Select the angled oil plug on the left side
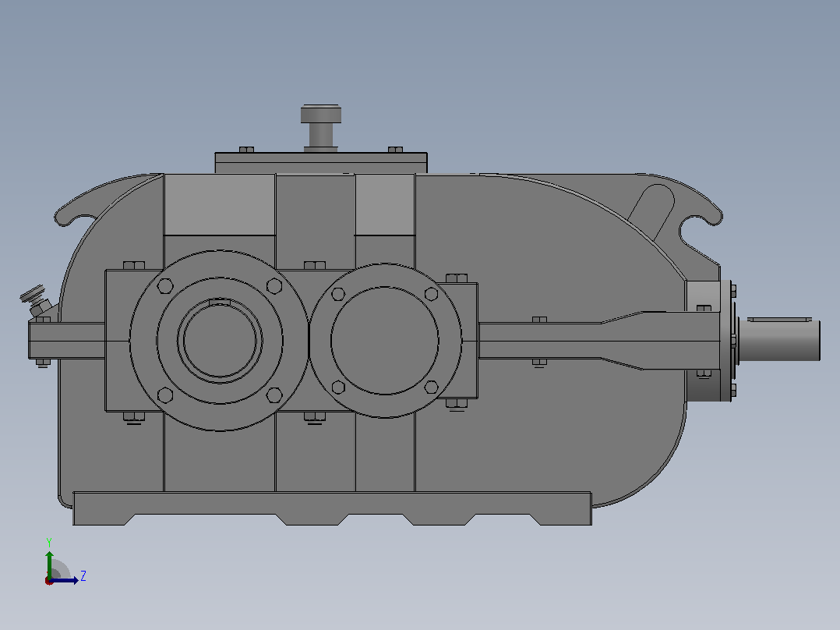The image size is (840, 630). tap(35, 301)
